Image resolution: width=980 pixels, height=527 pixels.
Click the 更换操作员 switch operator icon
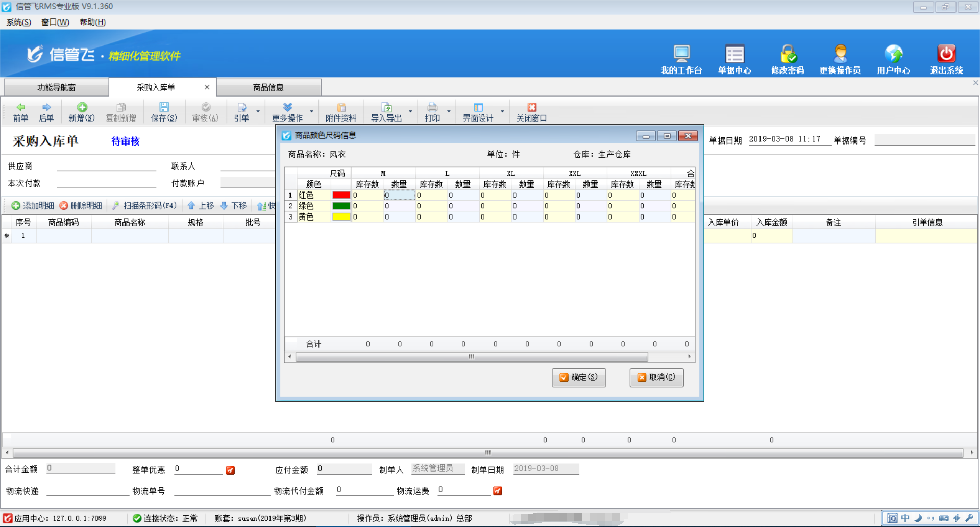(840, 54)
